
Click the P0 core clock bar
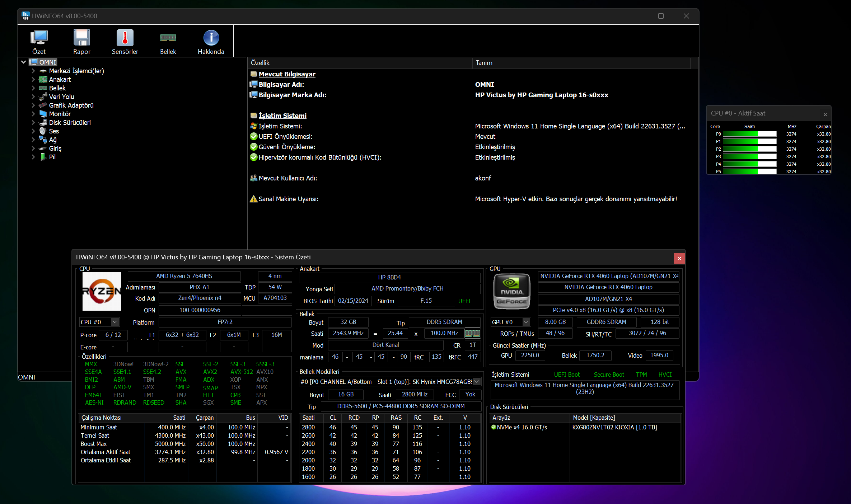[x=749, y=134]
